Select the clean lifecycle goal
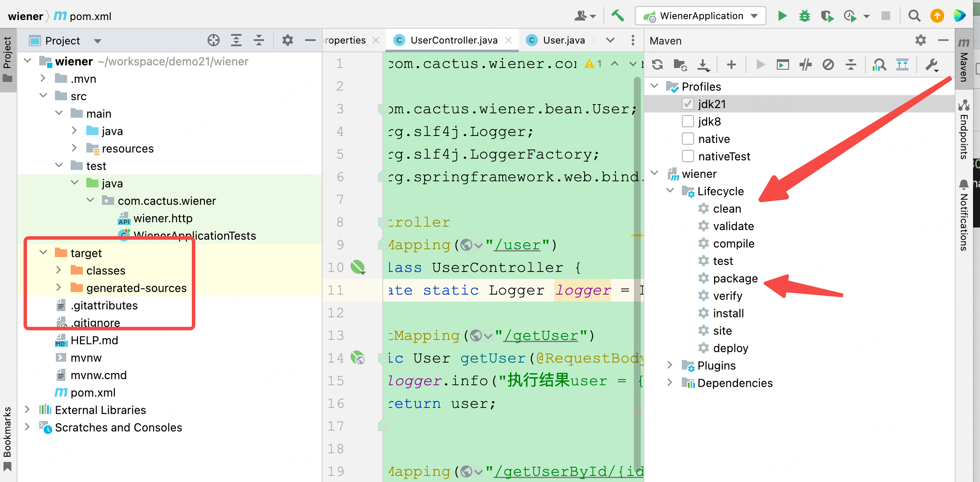Screen dimensions: 980x482 [x=727, y=209]
